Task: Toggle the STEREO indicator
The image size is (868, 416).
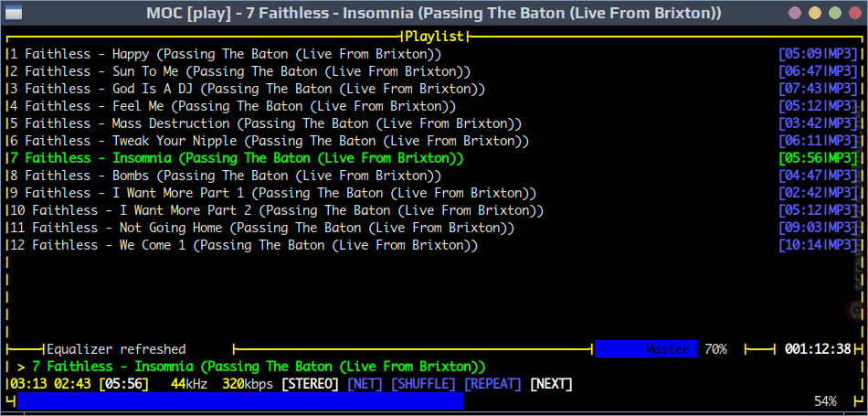Action: 310,384
